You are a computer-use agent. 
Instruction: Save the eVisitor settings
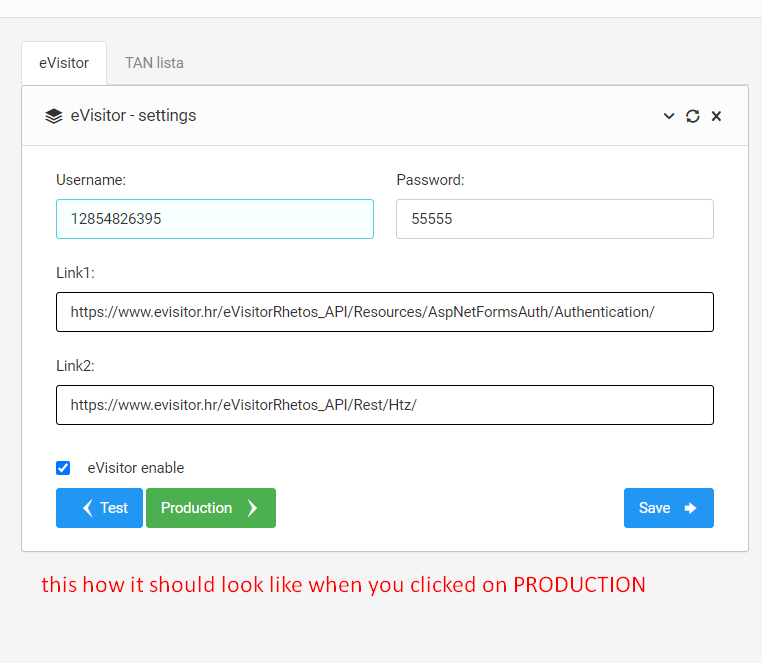[669, 508]
